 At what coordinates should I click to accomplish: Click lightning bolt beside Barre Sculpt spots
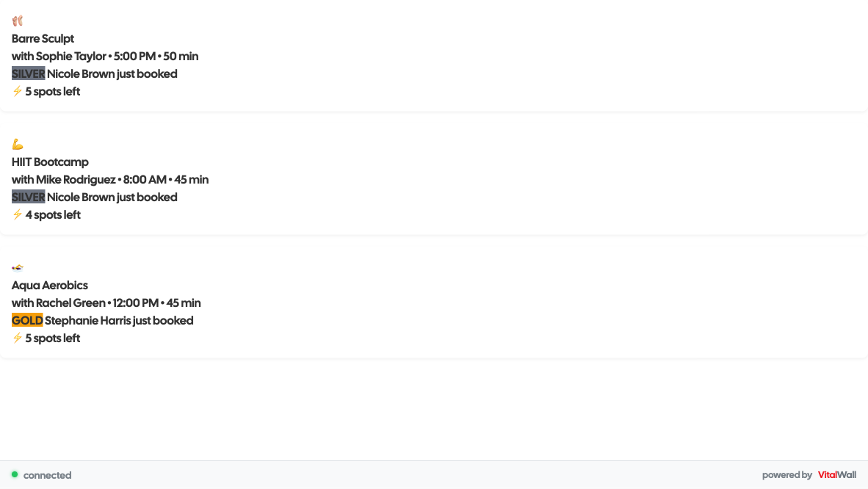click(18, 91)
